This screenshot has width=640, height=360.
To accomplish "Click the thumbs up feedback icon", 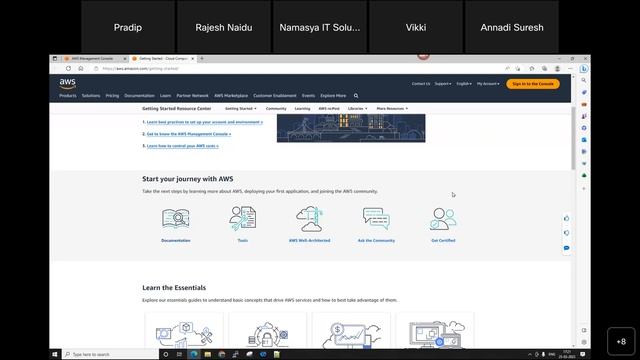I will pyautogui.click(x=567, y=218).
